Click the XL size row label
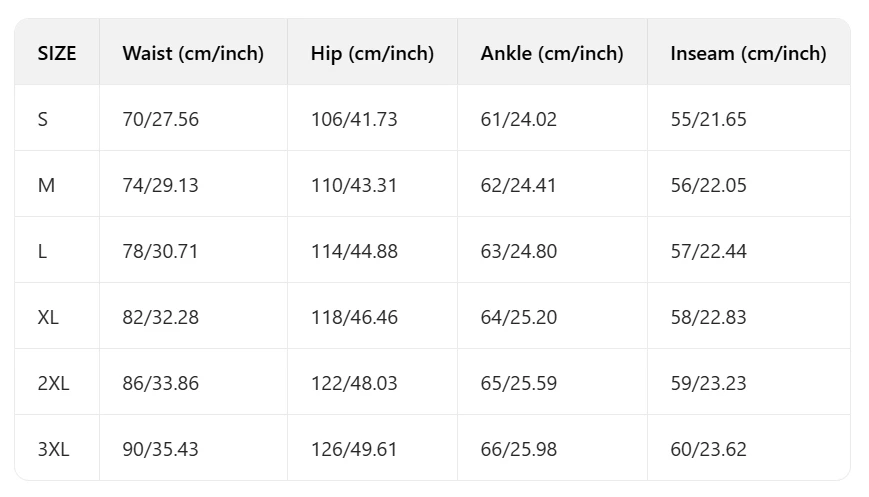Viewport: 869px width, 497px height. 48,317
